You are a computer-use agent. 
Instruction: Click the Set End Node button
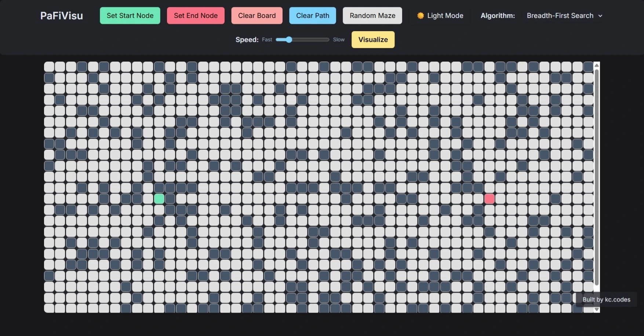(196, 16)
